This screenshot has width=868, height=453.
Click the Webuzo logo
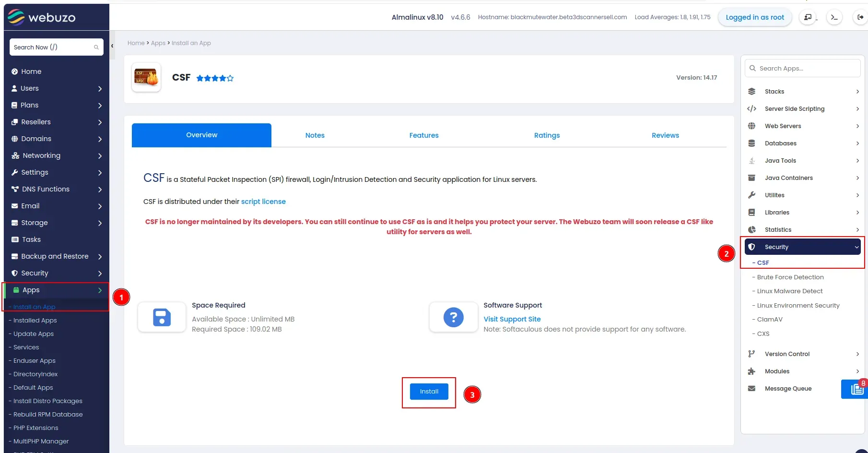pos(42,17)
